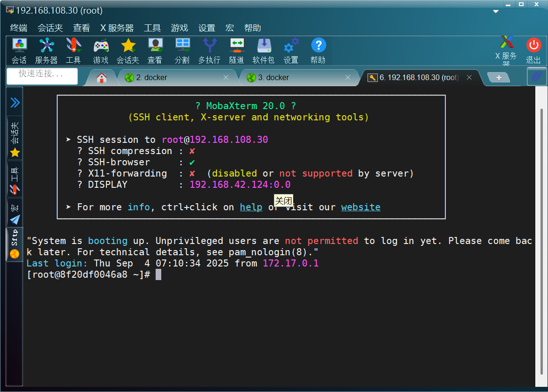Click the 游戏 (Games) gamepad icon
Viewport: 548px width, 392px height.
coord(101,51)
